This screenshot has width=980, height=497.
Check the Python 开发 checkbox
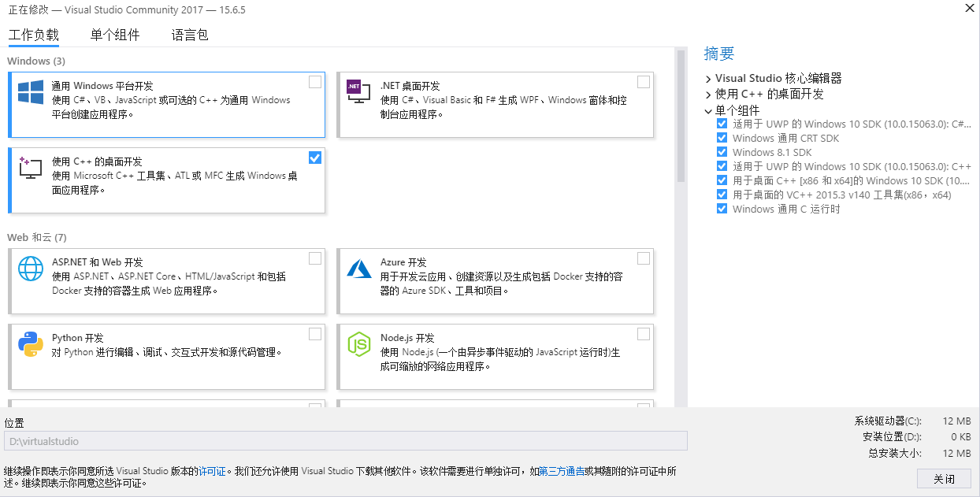click(315, 334)
